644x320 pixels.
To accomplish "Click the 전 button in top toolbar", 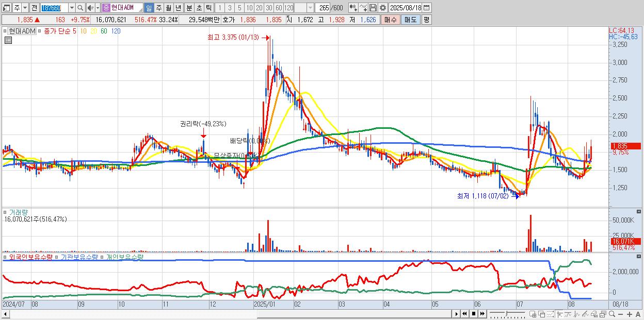I will (34, 8).
